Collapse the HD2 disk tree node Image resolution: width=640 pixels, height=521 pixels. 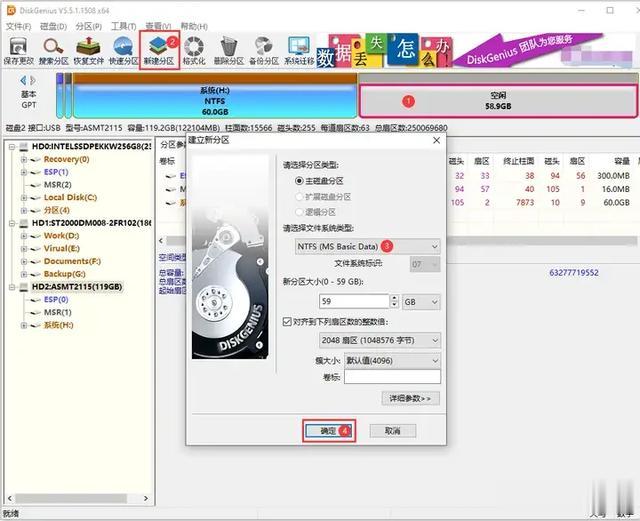point(12,287)
